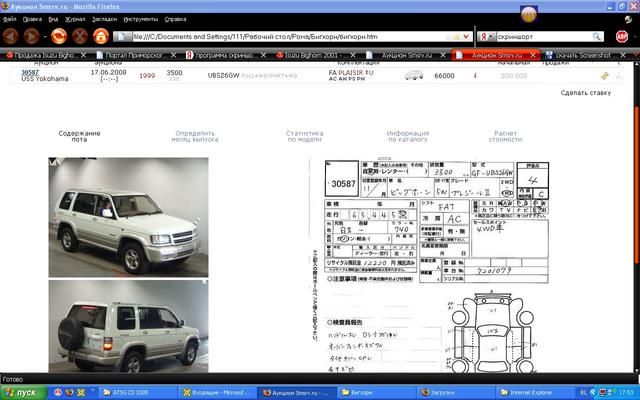Switch to 'ATSG CD 2005' taskbar window
The image size is (640, 400).
(138, 393)
